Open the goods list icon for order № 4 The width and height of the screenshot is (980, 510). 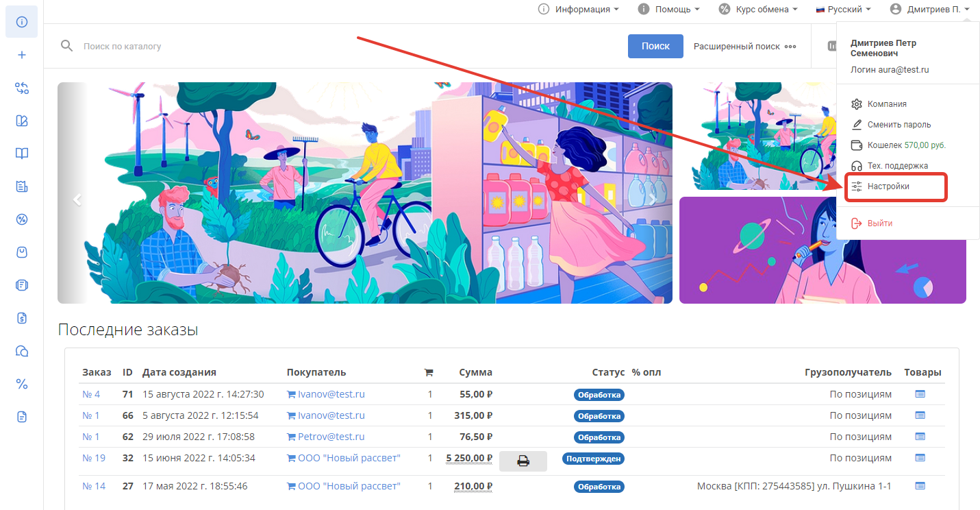920,394
